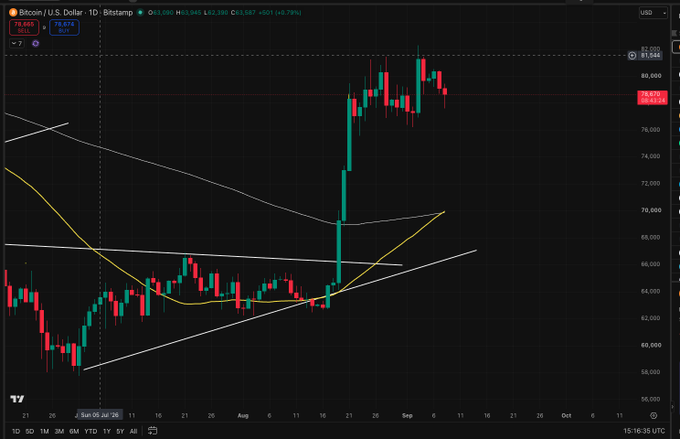Click the plus crosshair icon beside 81,544

632,56
